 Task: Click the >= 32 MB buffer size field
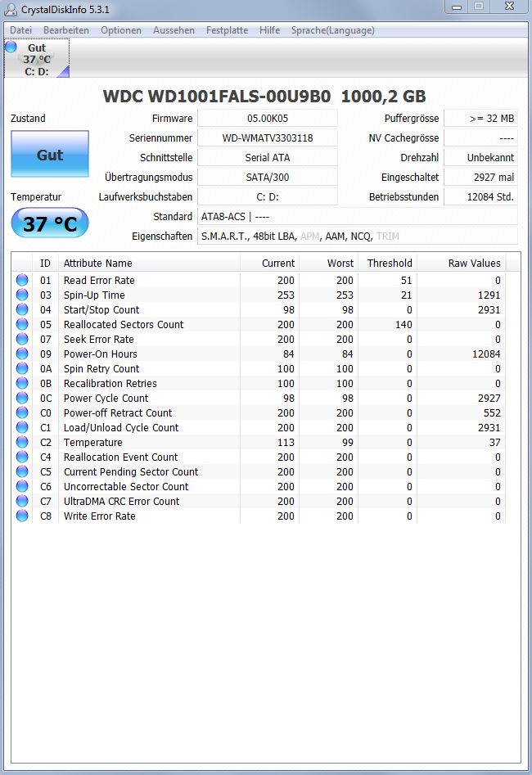(x=480, y=118)
